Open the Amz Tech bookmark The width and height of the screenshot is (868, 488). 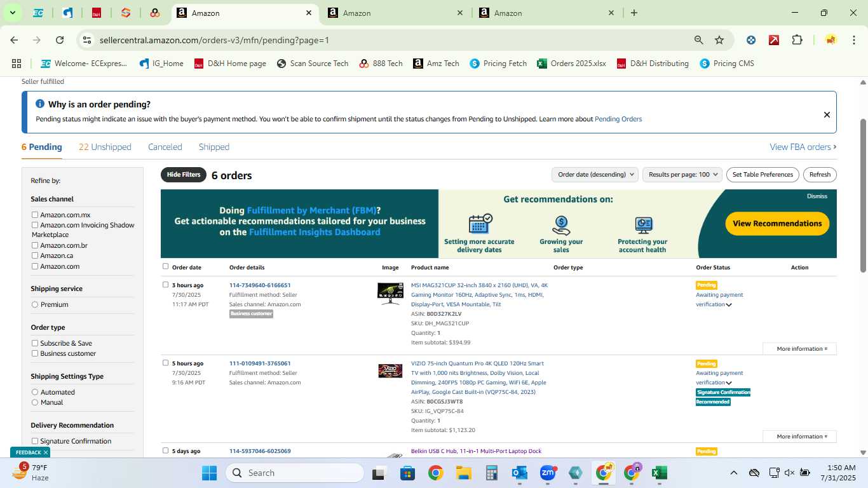tap(436, 64)
